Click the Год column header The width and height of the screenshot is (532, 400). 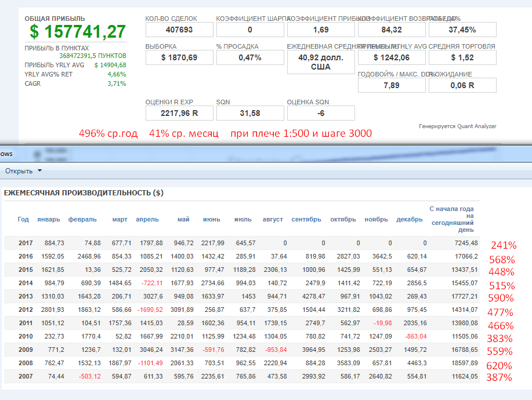pyautogui.click(x=23, y=219)
